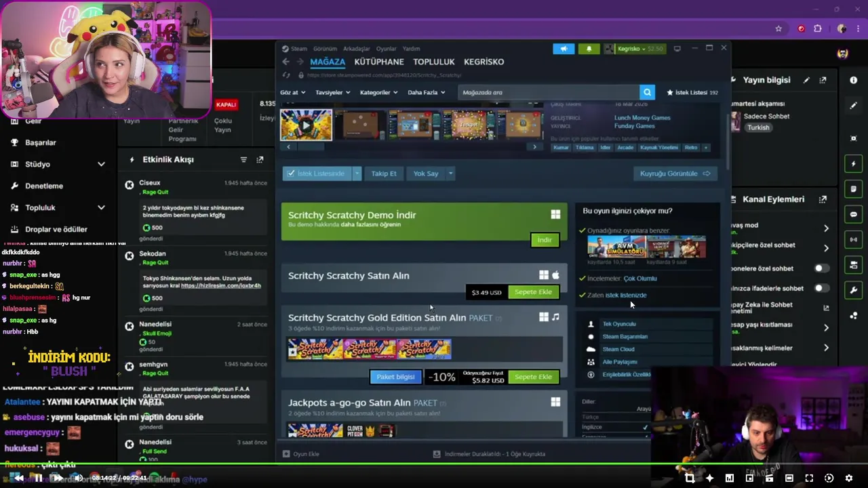
Task: Expand wishlist options arrow beside İstek Listesinde
Action: pos(357,174)
